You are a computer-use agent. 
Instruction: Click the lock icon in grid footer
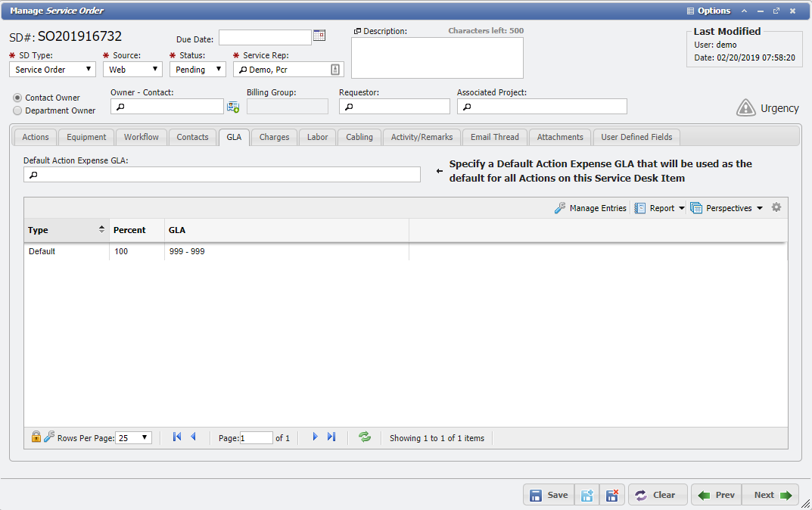(36, 437)
